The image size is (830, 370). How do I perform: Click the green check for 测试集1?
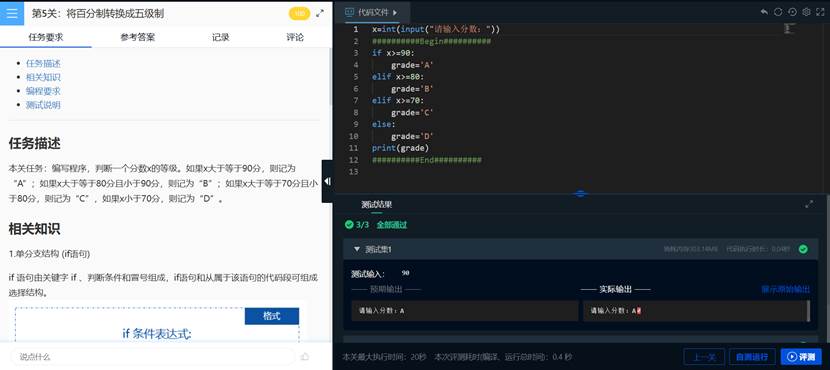pyautogui.click(x=803, y=249)
